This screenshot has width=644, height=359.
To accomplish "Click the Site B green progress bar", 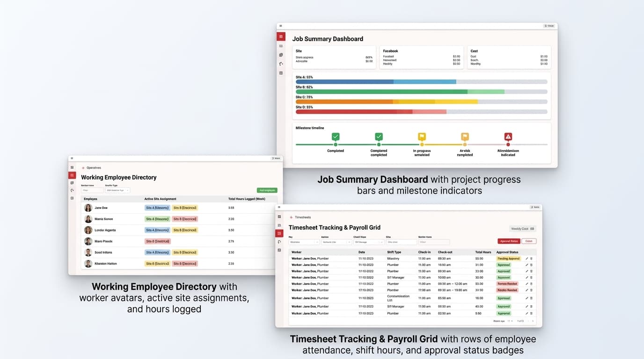I will coord(400,92).
